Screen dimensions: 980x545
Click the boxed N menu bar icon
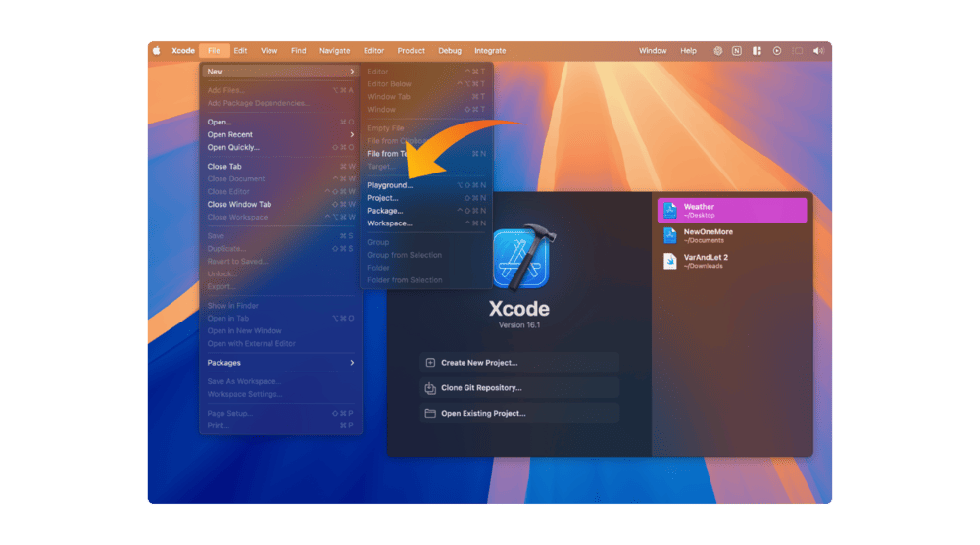tap(737, 51)
